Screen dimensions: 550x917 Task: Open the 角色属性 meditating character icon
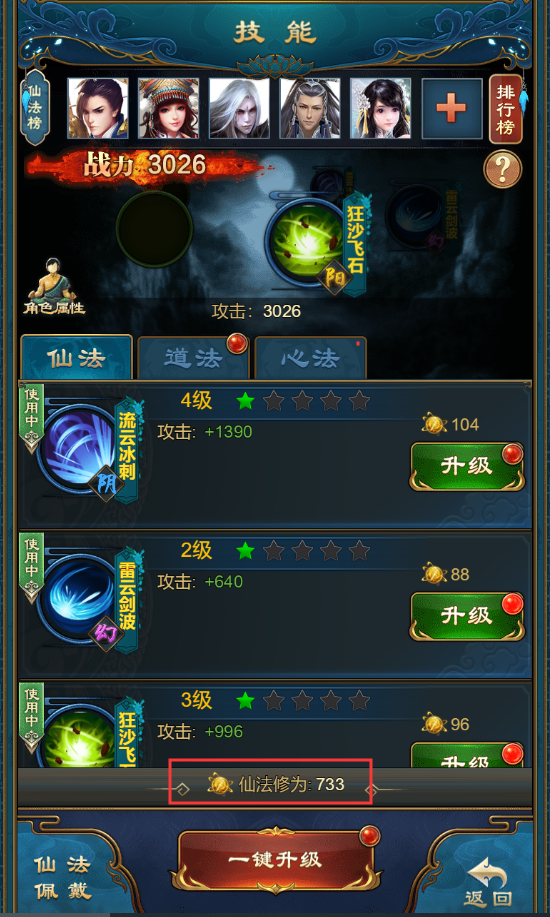(54, 286)
